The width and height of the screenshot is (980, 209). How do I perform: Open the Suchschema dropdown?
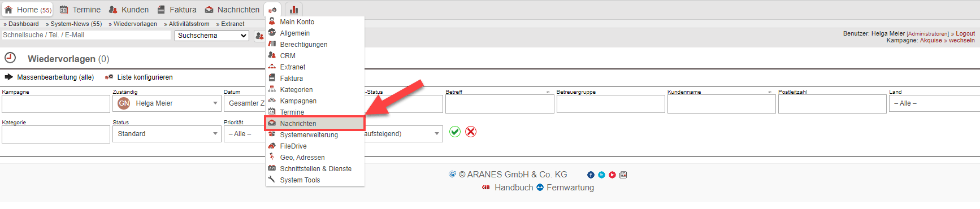[212, 36]
